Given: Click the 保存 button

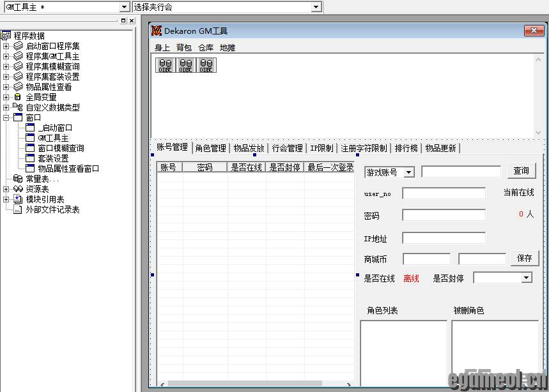Looking at the screenshot, I should [x=524, y=259].
